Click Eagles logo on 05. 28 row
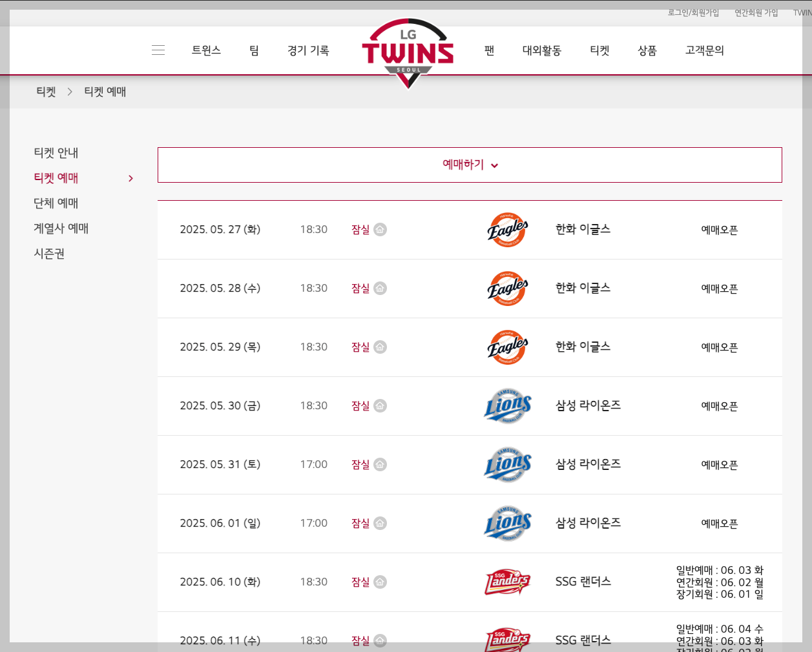This screenshot has height=652, width=812. point(508,289)
